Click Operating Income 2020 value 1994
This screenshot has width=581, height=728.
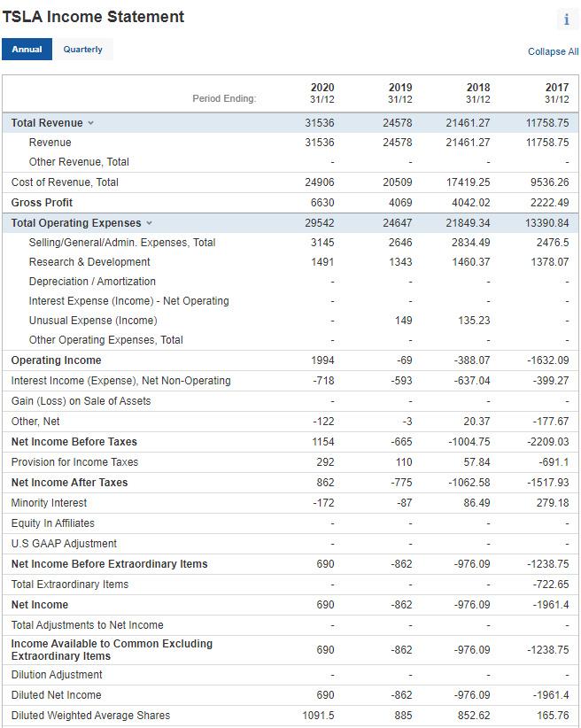coord(322,360)
